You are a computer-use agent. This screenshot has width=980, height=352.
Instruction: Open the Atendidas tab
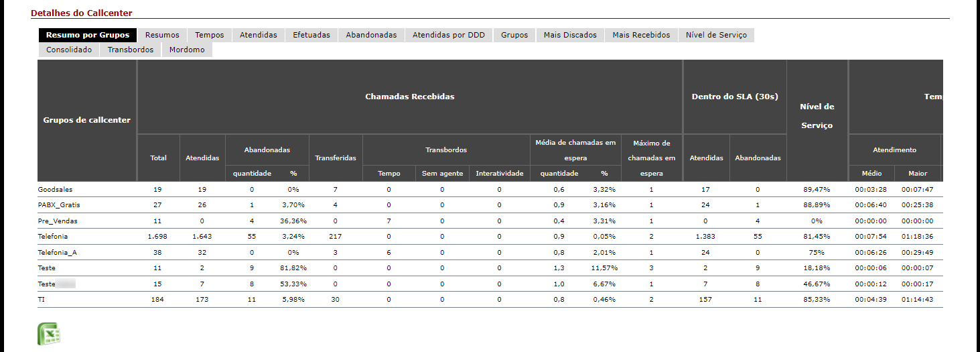tap(259, 35)
